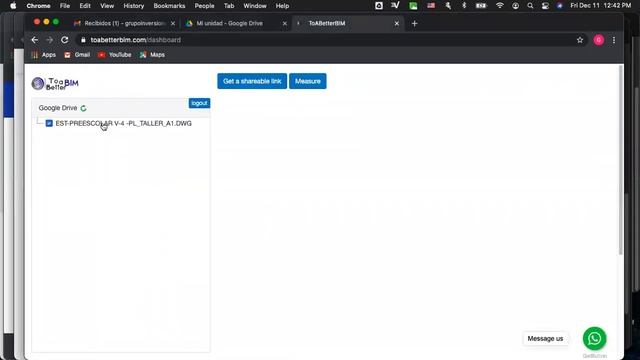Click the Message us label
The width and height of the screenshot is (640, 360).
(545, 338)
